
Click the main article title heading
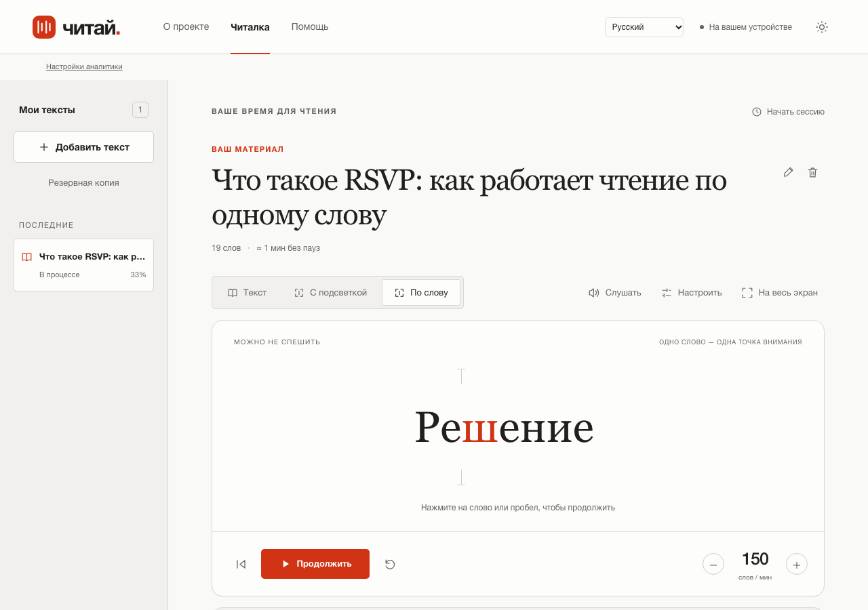[469, 197]
